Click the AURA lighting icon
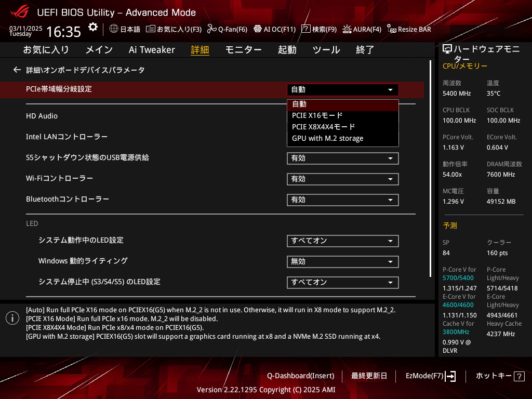Image resolution: width=532 pixels, height=399 pixels. tap(347, 29)
